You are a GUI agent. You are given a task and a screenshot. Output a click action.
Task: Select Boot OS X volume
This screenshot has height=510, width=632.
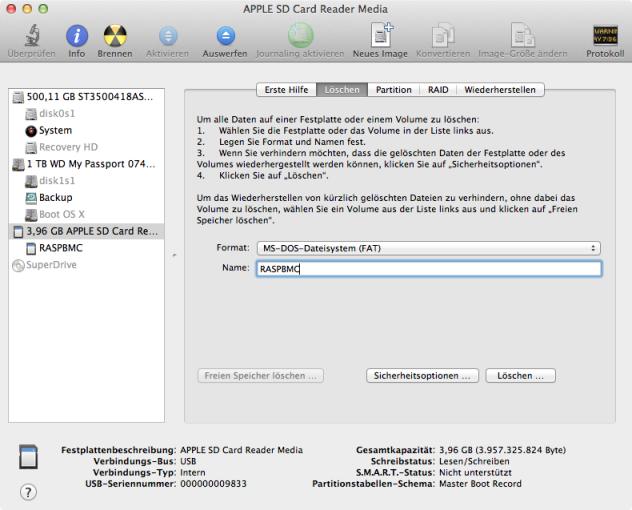click(x=86, y=214)
